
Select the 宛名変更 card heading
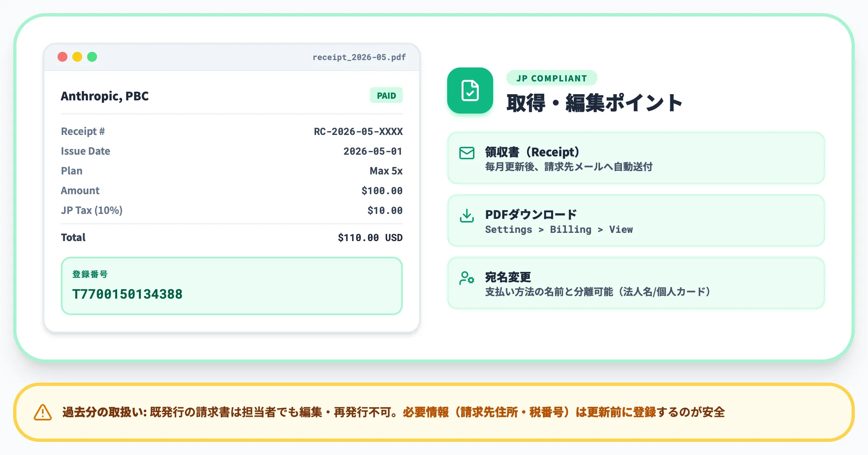pyautogui.click(x=508, y=277)
